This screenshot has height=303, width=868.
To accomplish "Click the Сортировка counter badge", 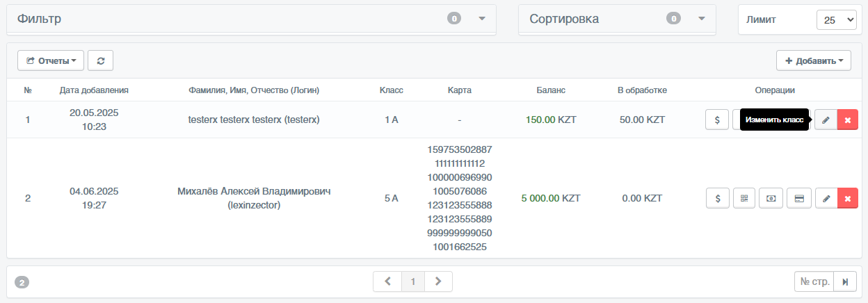I will (673, 19).
